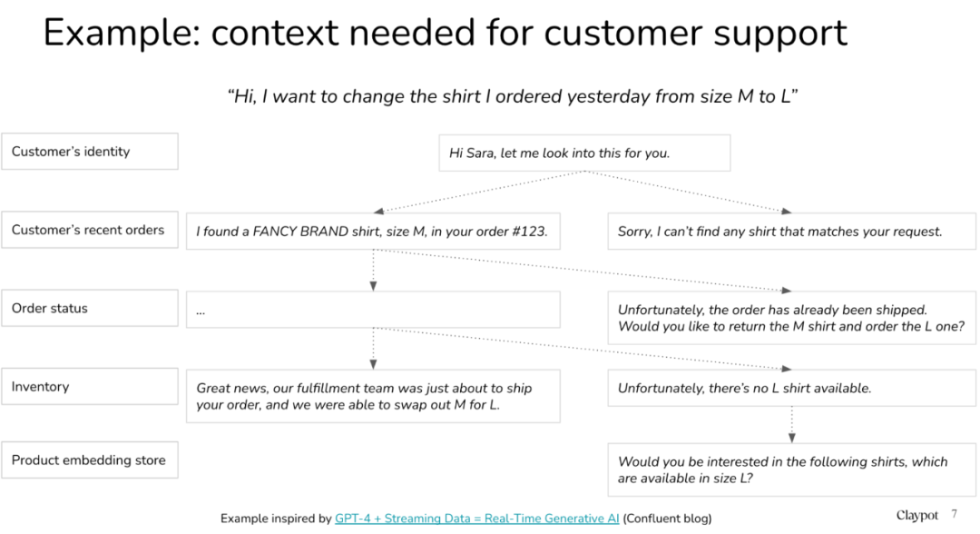Click the '(Confluent blog)' attribution text
The height and width of the screenshot is (534, 980).
667,519
